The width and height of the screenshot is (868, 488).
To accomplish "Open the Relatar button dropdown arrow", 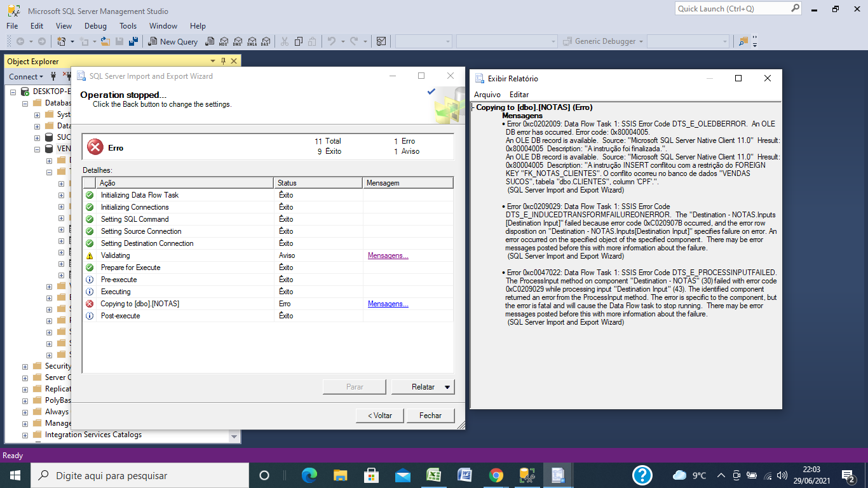I will click(447, 387).
